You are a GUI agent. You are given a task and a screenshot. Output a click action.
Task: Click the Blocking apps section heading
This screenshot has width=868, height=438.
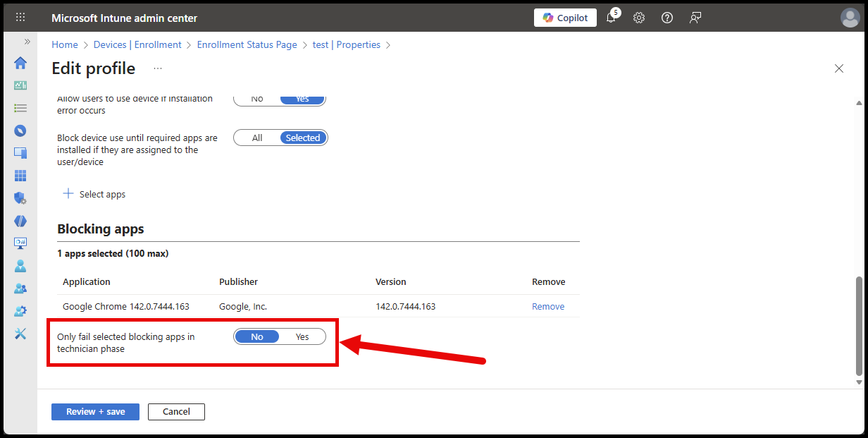click(x=101, y=229)
